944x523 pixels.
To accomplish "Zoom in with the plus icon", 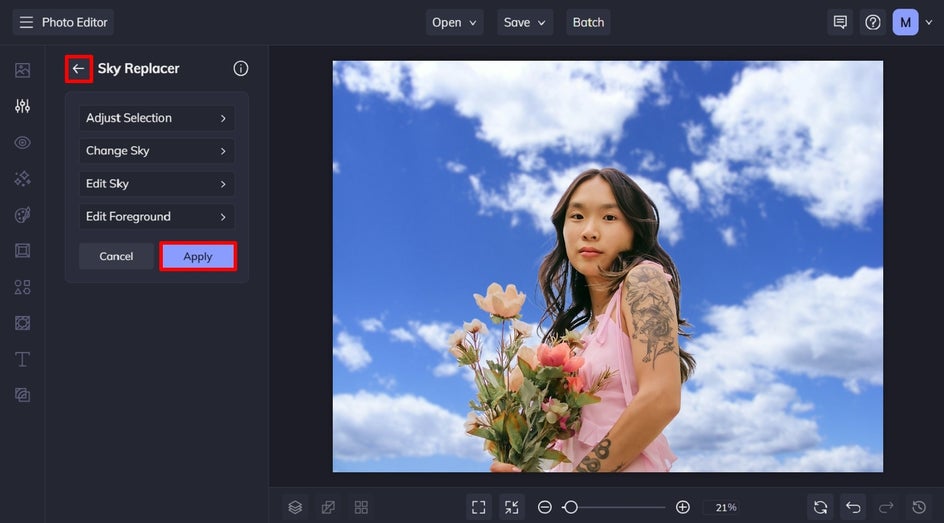I will pos(683,507).
